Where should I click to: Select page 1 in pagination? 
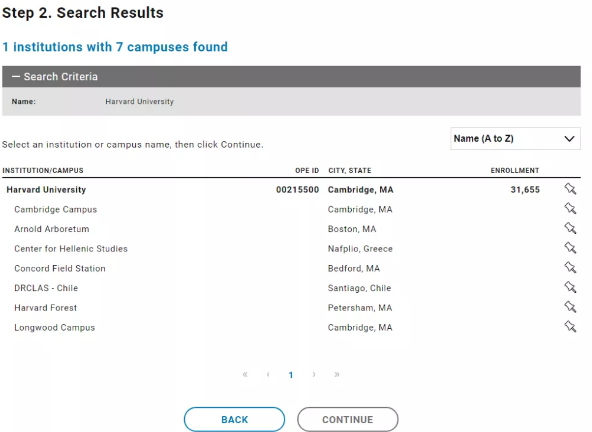pyautogui.click(x=291, y=375)
